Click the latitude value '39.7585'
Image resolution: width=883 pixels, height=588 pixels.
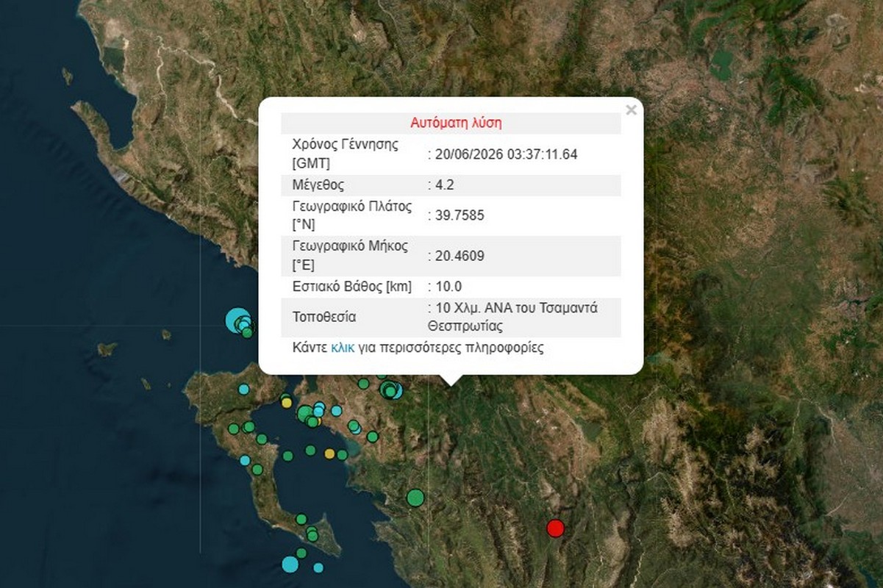(x=460, y=215)
